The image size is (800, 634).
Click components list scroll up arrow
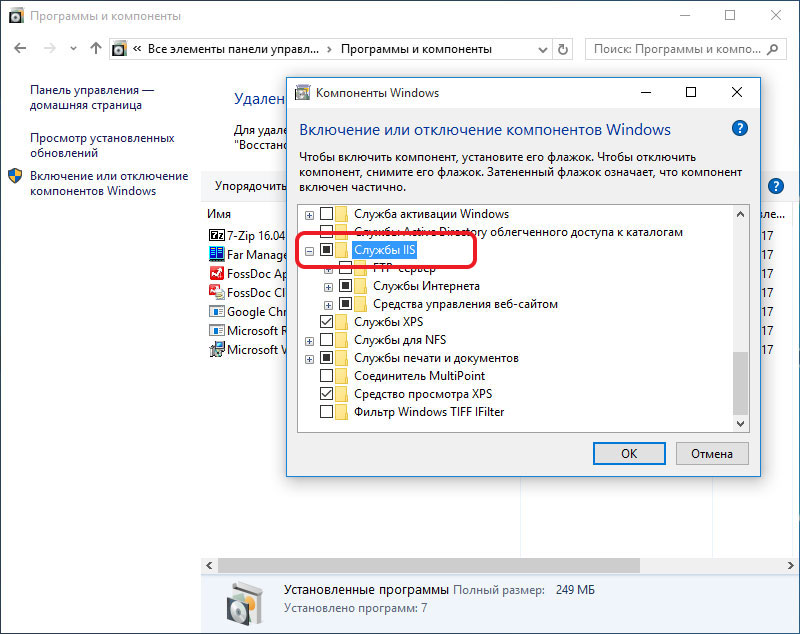[x=740, y=214]
